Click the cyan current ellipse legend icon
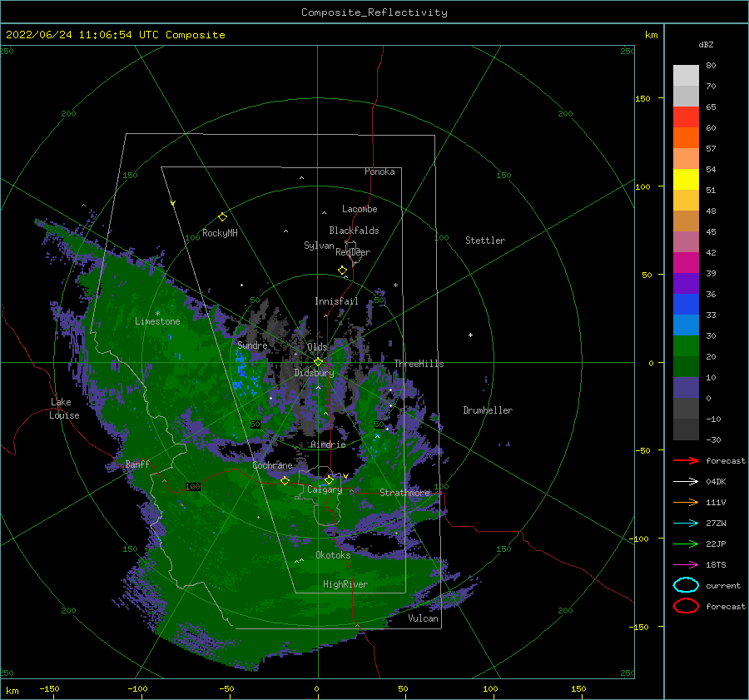This screenshot has height=700, width=749. coord(686,585)
